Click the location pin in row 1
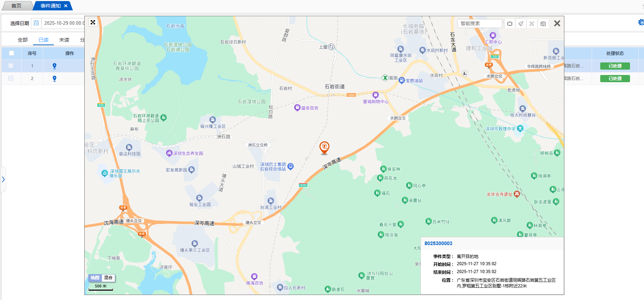The image size is (644, 300). click(55, 66)
